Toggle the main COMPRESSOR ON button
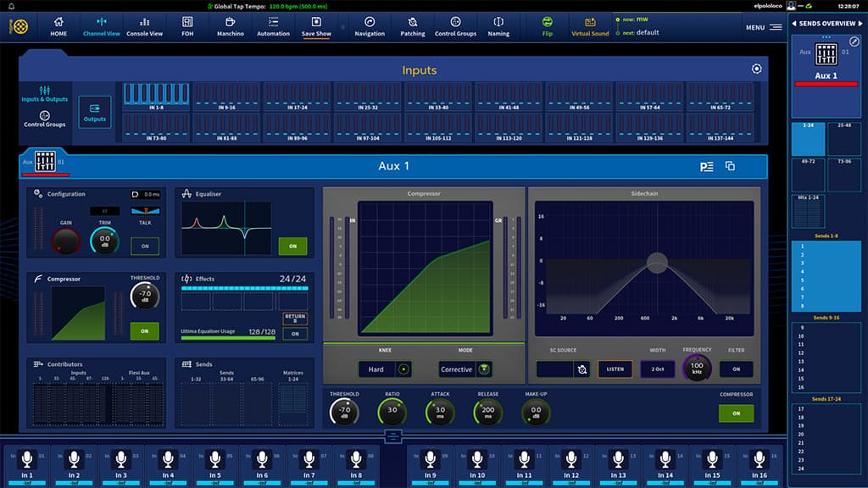868x488 pixels. tap(737, 413)
